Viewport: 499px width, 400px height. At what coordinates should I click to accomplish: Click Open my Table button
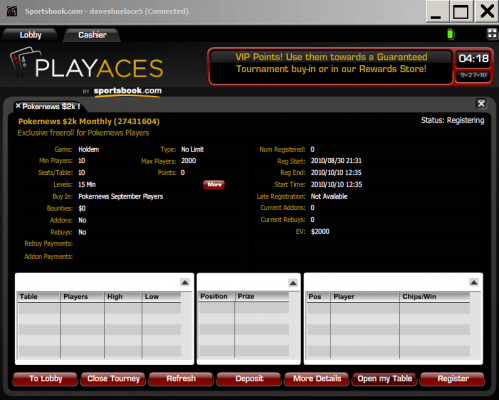click(x=385, y=379)
